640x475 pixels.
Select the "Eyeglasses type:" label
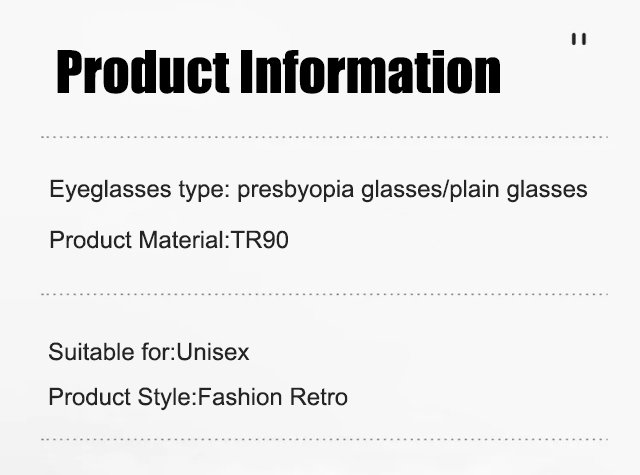tap(140, 189)
